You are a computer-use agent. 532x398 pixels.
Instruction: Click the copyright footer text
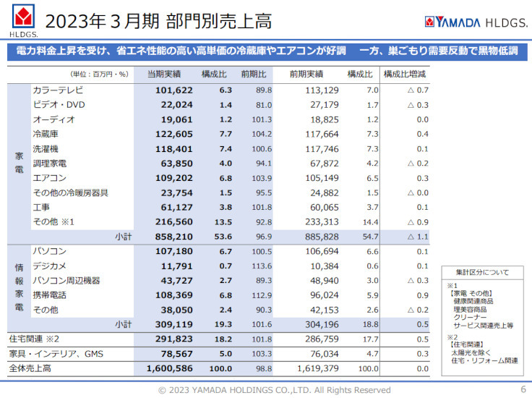coord(275,390)
